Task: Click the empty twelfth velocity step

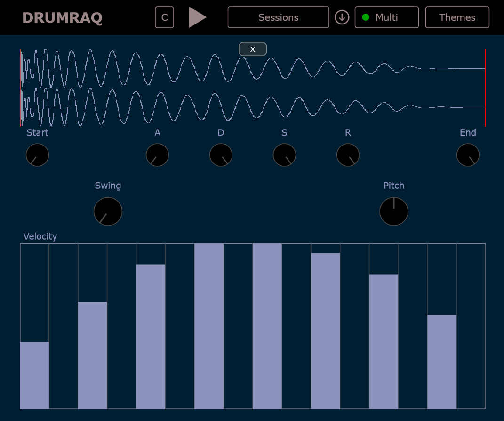Action: 354,326
